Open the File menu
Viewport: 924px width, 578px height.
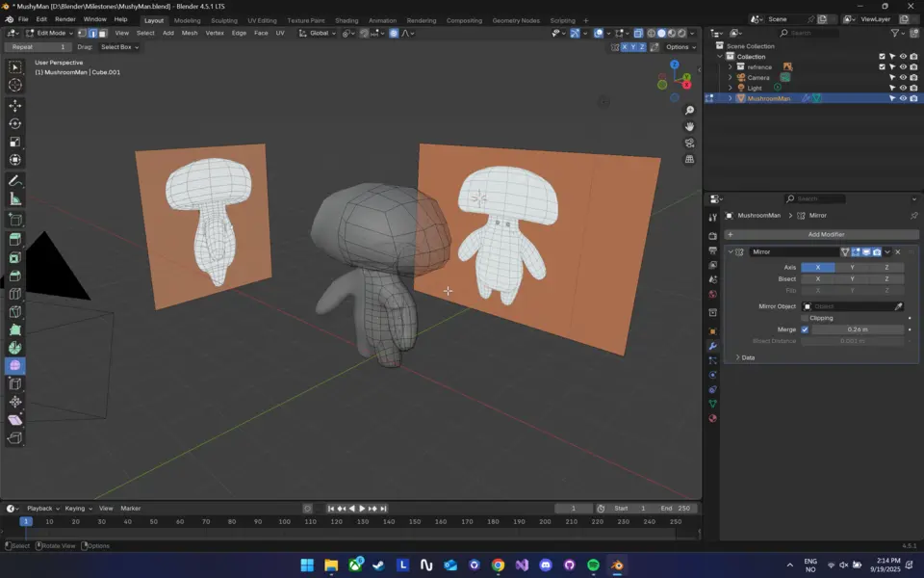(23, 19)
